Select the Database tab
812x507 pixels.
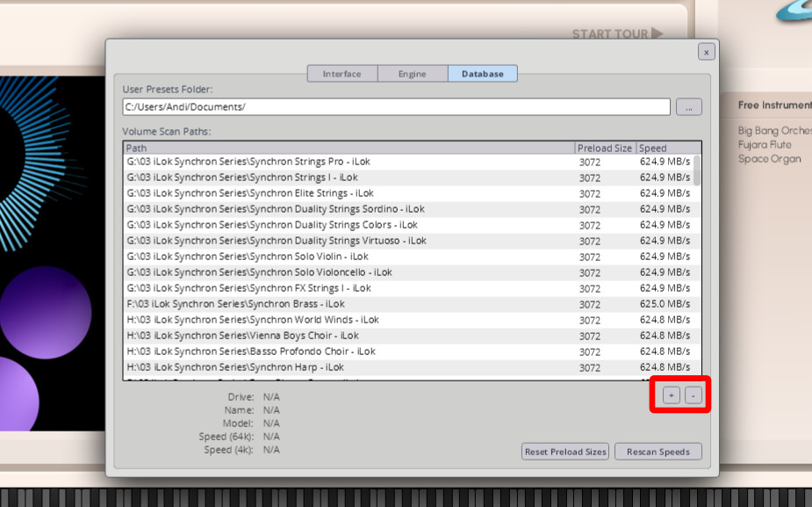click(482, 74)
